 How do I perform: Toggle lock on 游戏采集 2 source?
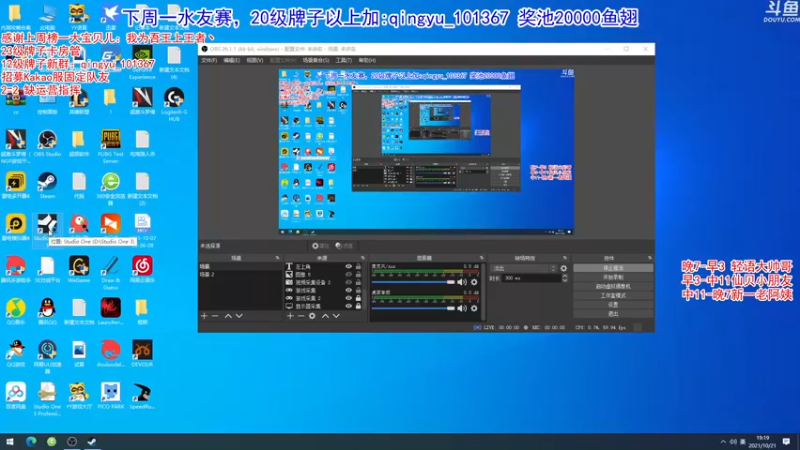[358, 298]
